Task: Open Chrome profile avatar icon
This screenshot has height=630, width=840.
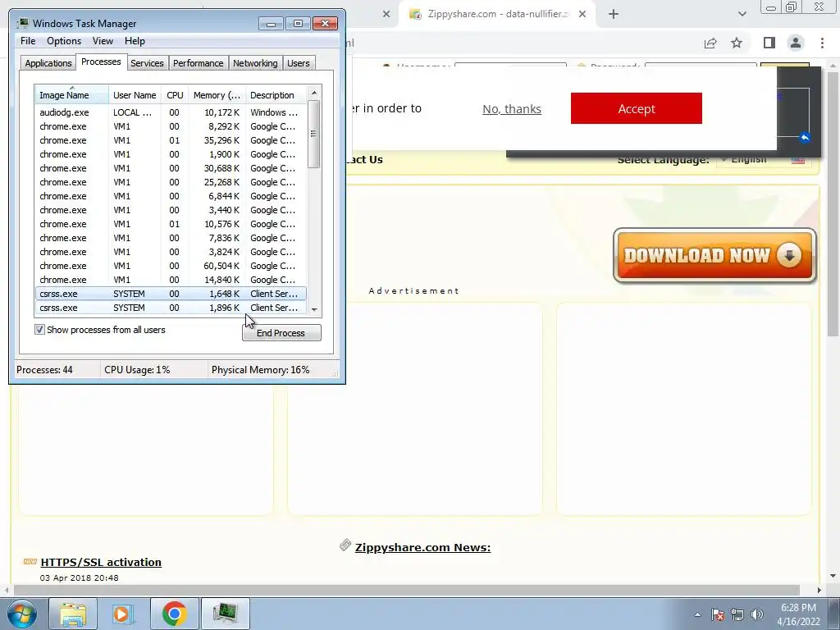Action: 796,43
